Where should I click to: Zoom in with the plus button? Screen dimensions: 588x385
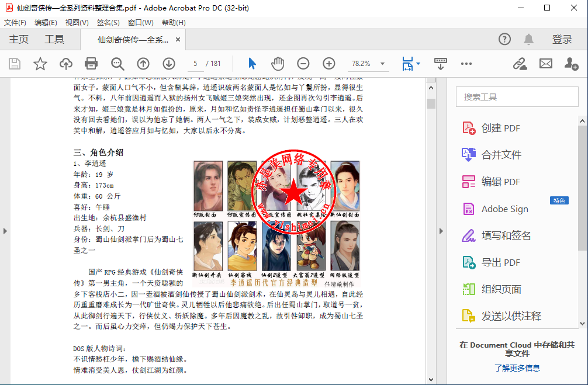[x=329, y=64]
